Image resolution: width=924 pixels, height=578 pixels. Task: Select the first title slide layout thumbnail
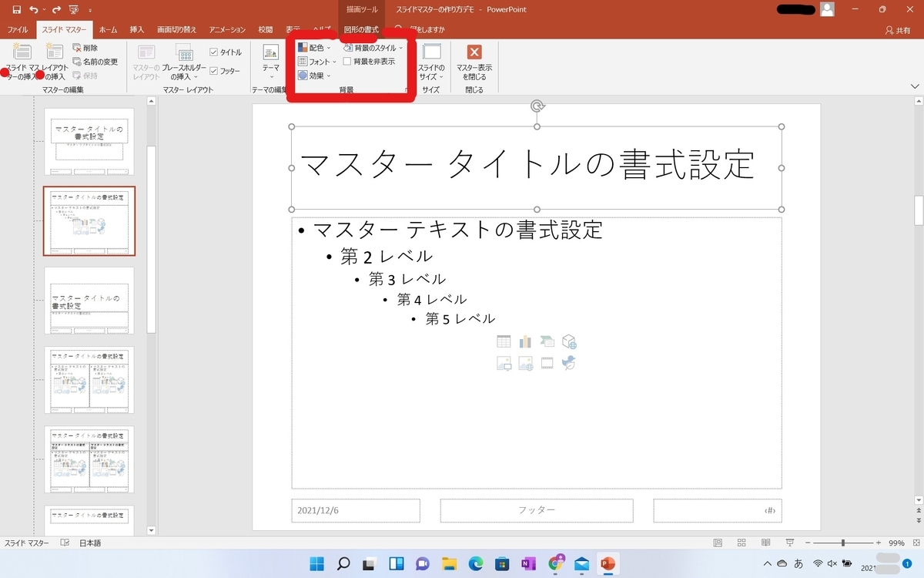point(89,142)
